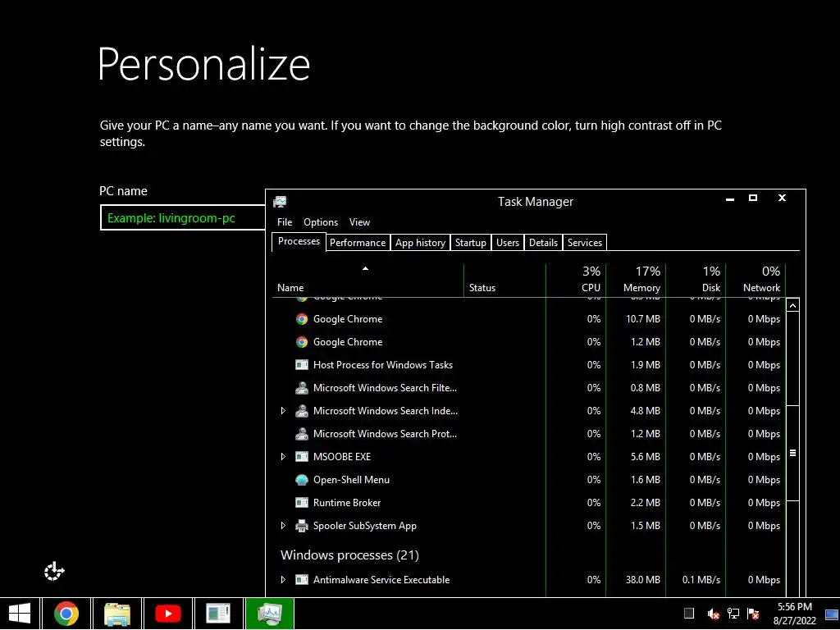This screenshot has height=630, width=840.
Task: Select the Processes tab
Action: tap(299, 242)
